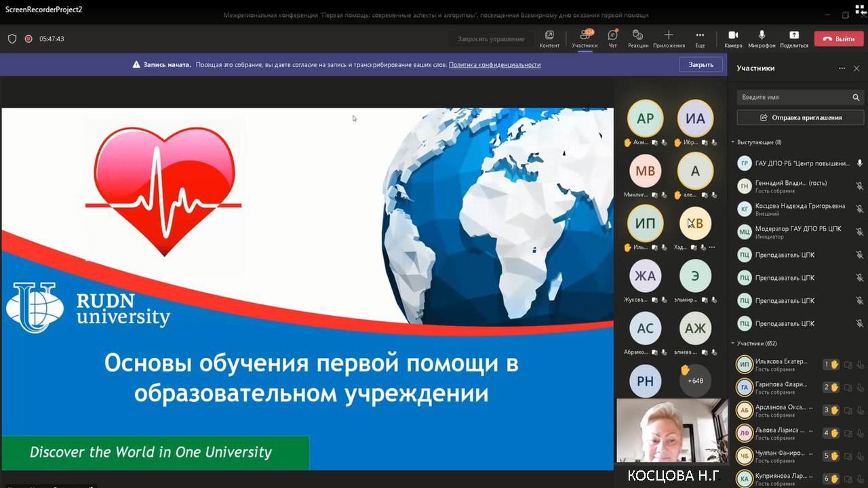Toggle the Камера camera on or off
The image size is (868, 488).
733,35
